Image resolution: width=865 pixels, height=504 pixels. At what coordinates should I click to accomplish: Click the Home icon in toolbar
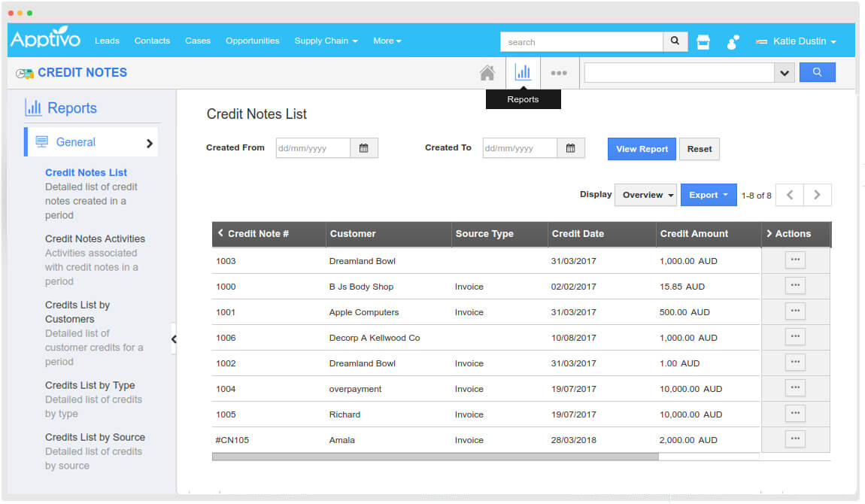pos(487,73)
